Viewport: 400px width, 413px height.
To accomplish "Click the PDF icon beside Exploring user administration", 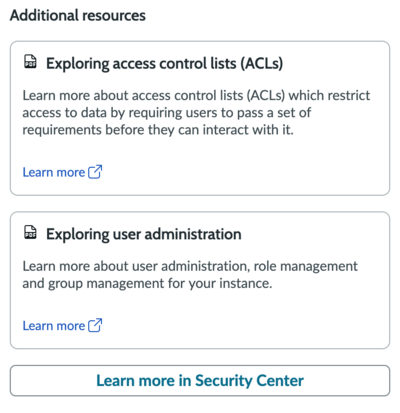I will point(30,232).
